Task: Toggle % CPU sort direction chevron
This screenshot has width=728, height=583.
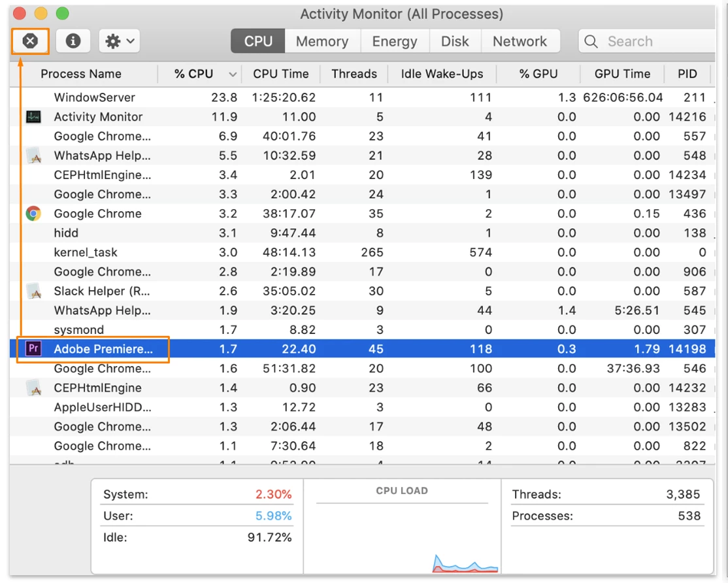Action: [233, 75]
